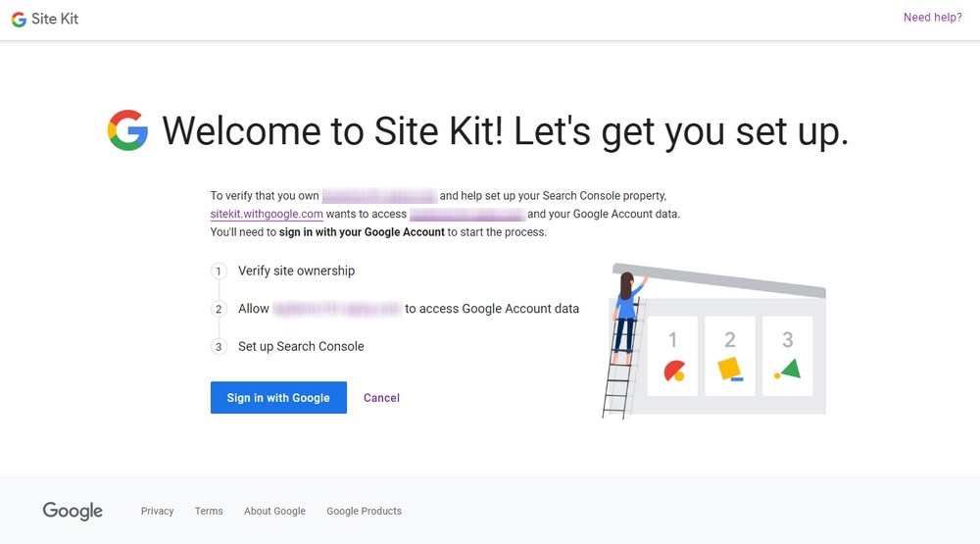Image resolution: width=980 pixels, height=544 pixels.
Task: Click step 1 circle next to Verify site ownership
Action: (219, 272)
